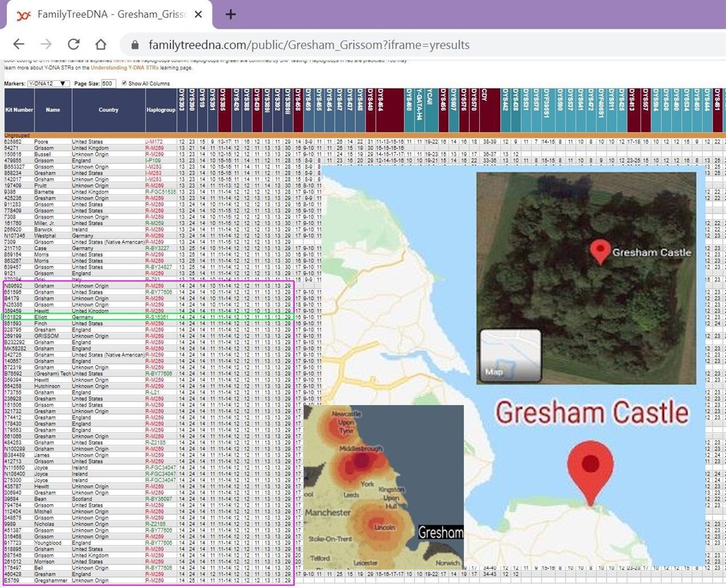
Task: Click the browser forward arrow
Action: (x=46, y=44)
